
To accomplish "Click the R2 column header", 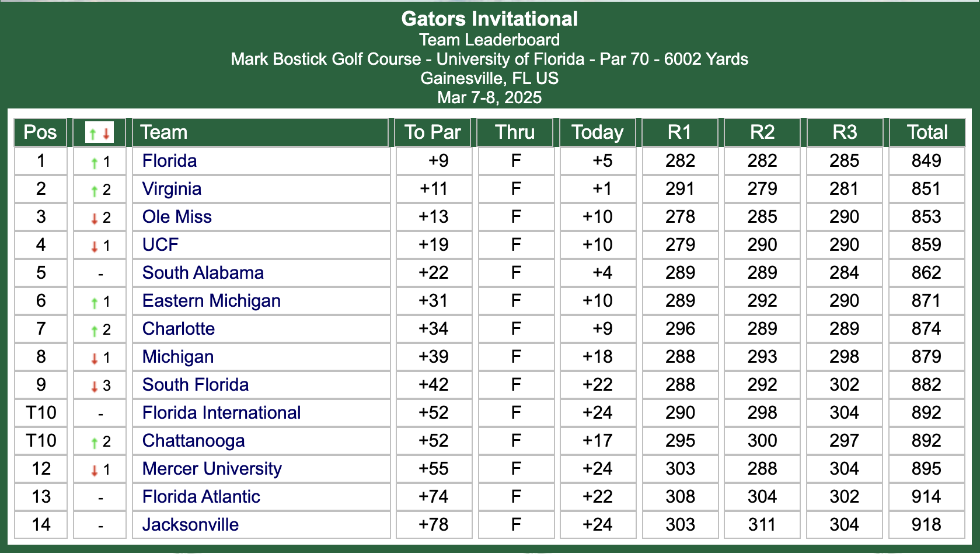I will [x=762, y=132].
